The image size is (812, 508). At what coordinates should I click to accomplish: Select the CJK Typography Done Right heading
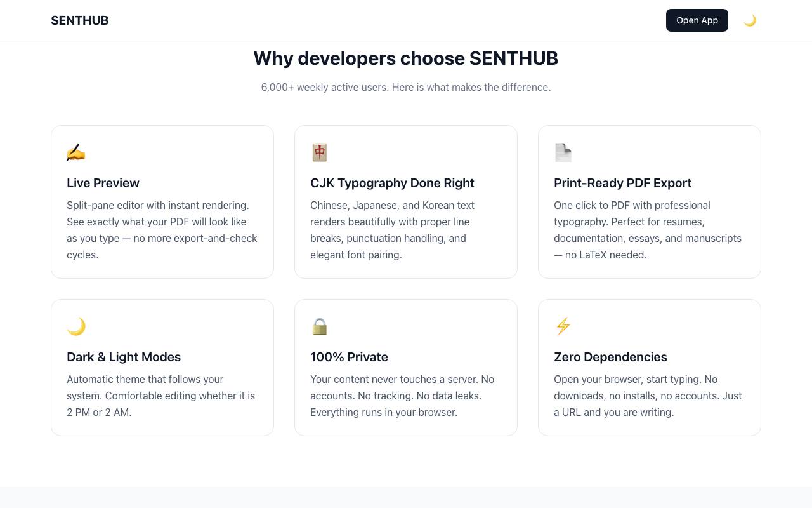392,183
